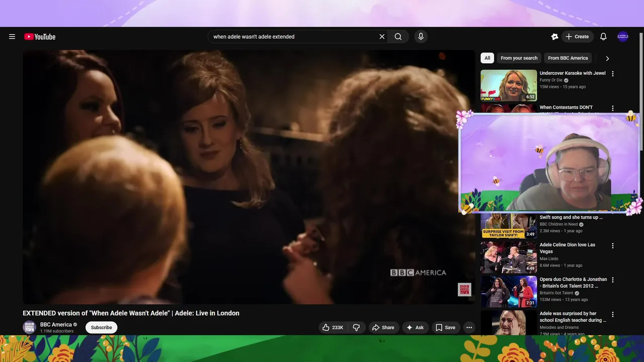
Task: Clear the search box with X icon
Action: pos(382,37)
